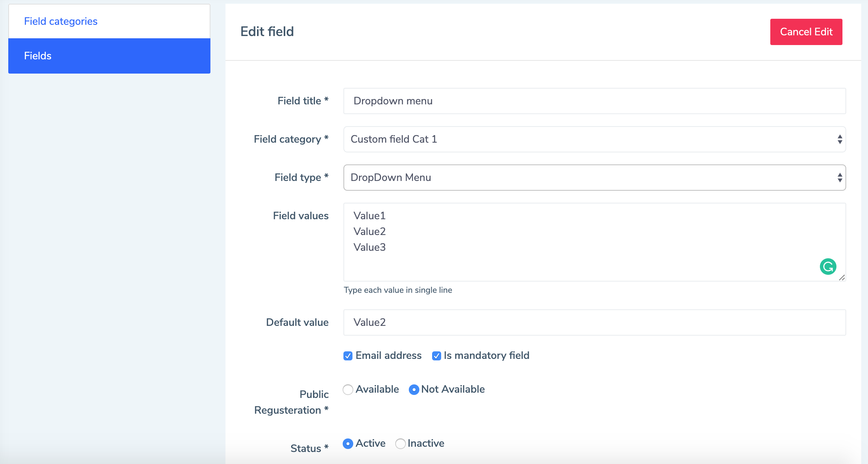Open the Field category dropdown

coord(594,139)
